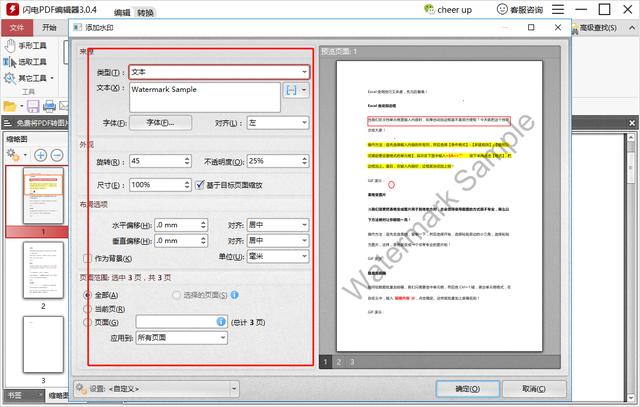Toggle scale relative to target page checkbox
This screenshot has width=640, height=407.
(x=200, y=185)
